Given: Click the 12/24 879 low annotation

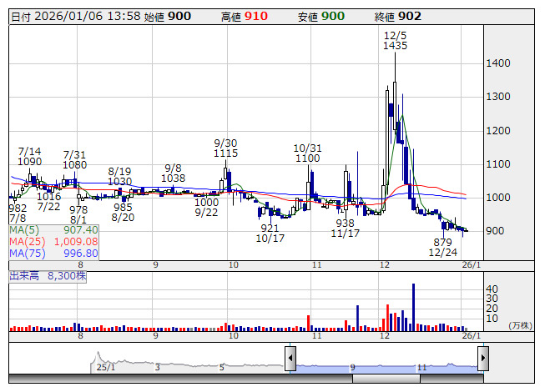Looking at the screenshot, I should (x=442, y=246).
